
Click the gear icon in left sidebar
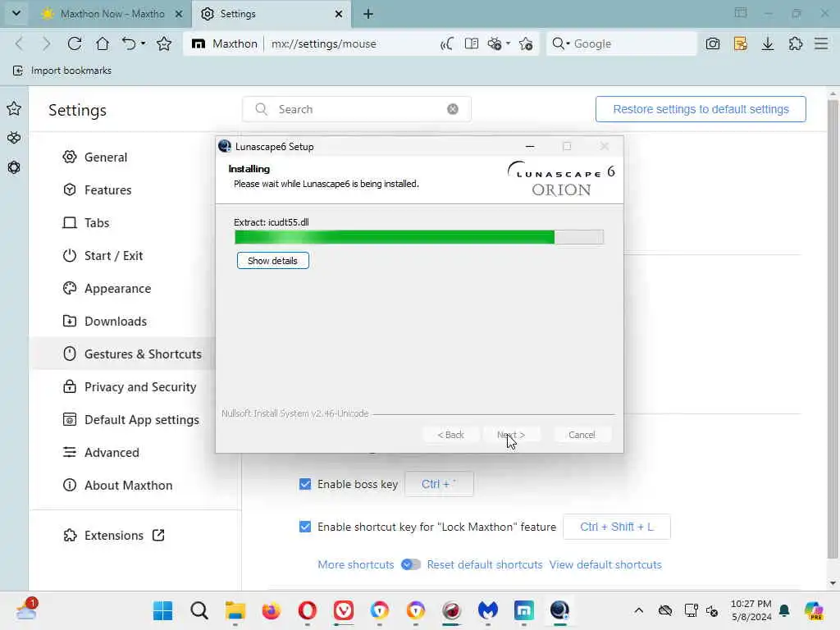[14, 167]
